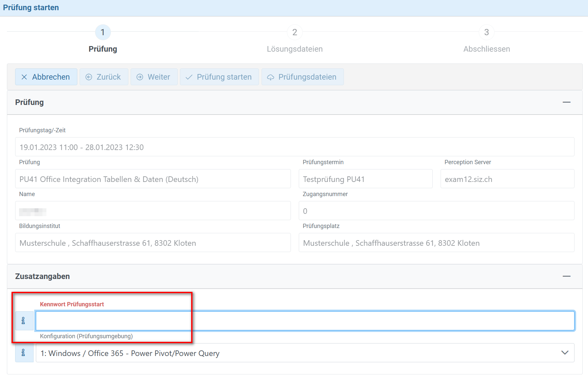The width and height of the screenshot is (588, 381).
Task: Select wizard step 1 Prüfung
Action: pos(103,39)
